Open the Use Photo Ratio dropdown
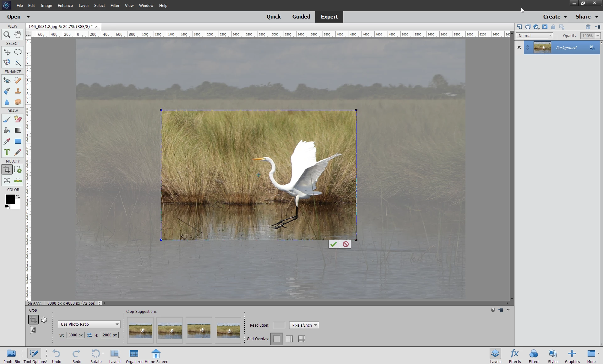 [89, 324]
